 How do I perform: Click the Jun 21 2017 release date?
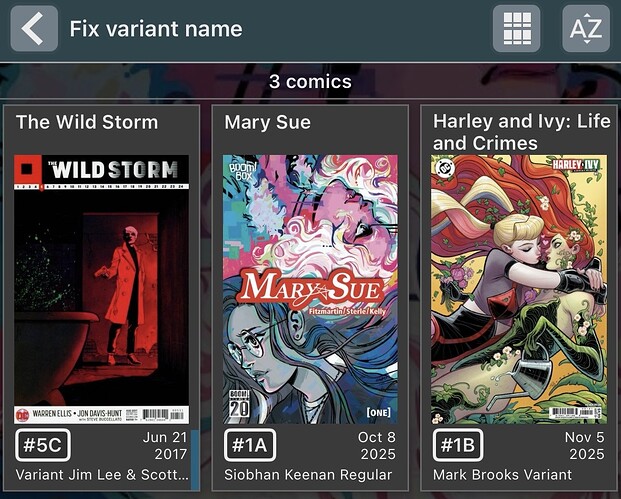click(x=165, y=446)
